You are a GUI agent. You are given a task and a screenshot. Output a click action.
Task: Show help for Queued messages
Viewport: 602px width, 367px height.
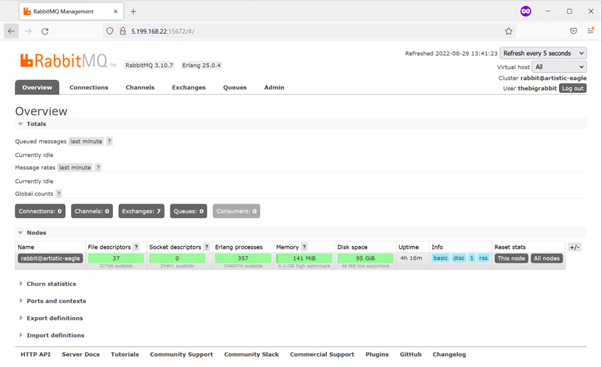(109, 141)
